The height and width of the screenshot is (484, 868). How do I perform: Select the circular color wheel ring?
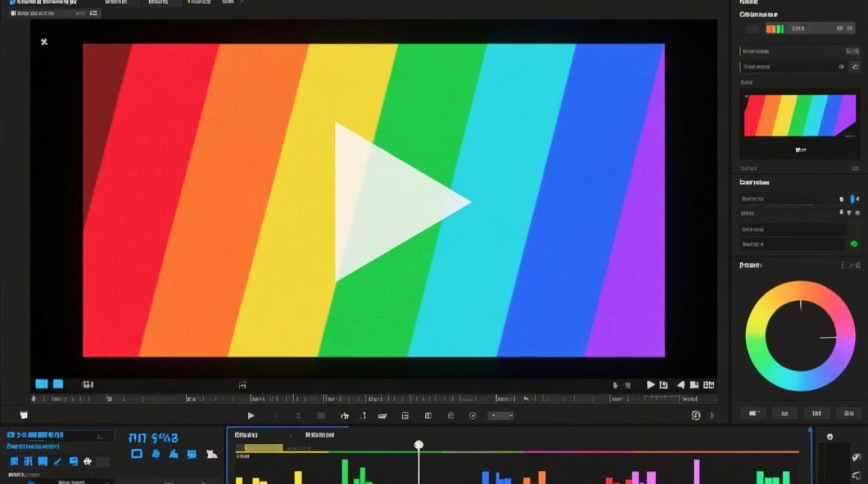click(x=800, y=336)
